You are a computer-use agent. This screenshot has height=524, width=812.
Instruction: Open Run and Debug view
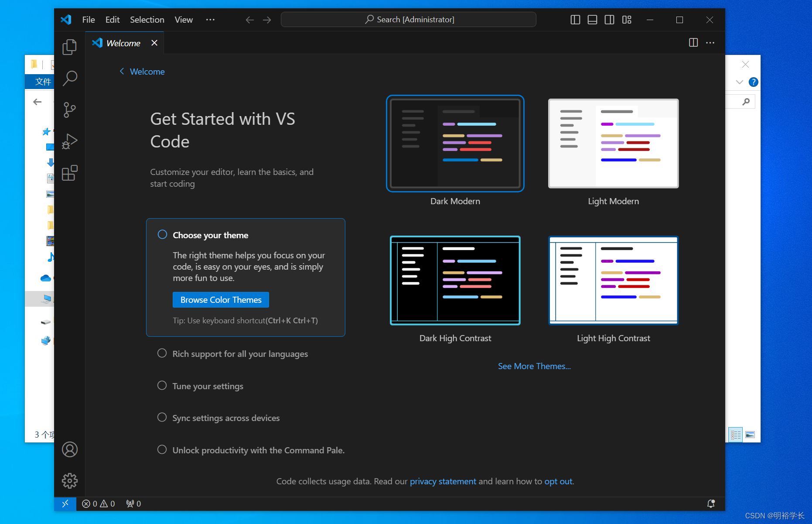69,141
